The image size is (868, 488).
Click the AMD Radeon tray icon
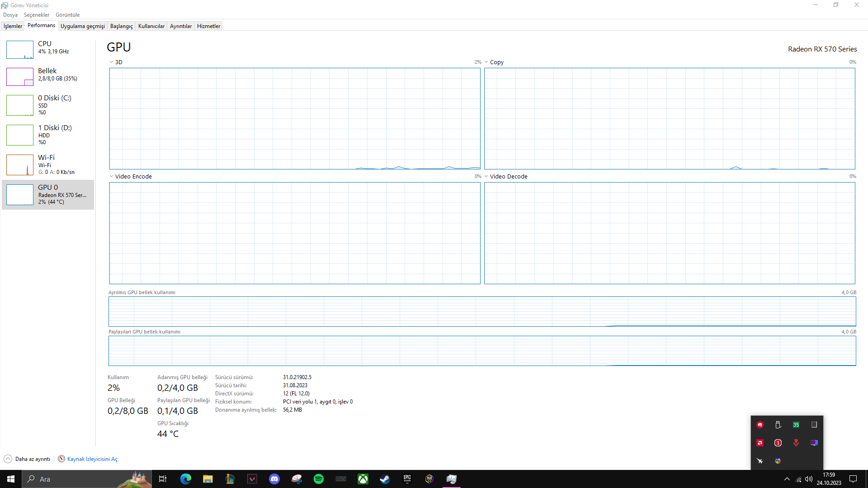[760, 443]
